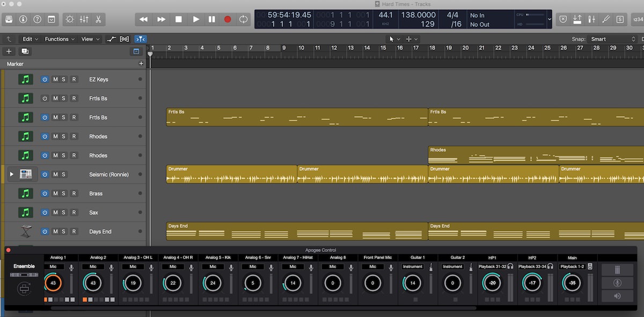Click the 4/4 time signature
644x317 pixels.
[452, 15]
